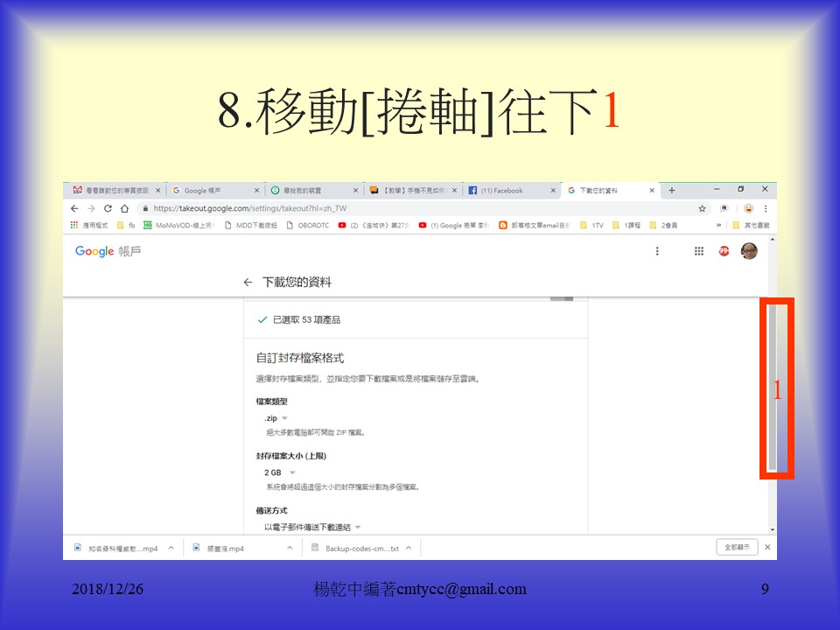Open the fb bookmark folder

pos(126,226)
